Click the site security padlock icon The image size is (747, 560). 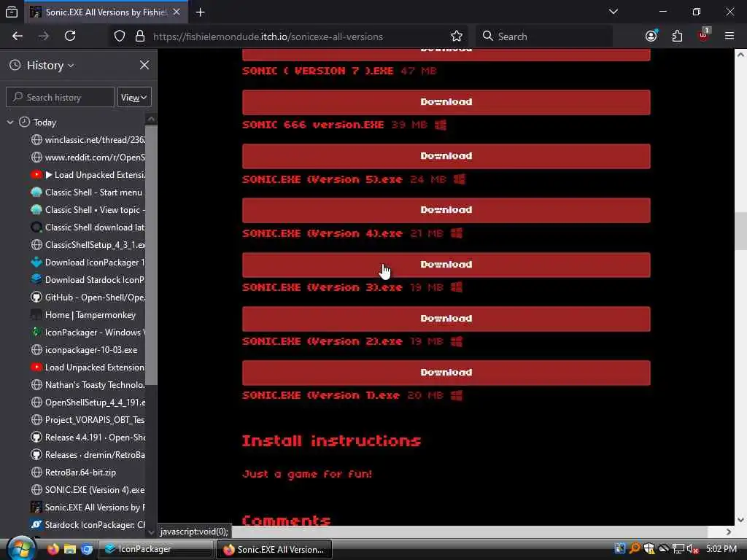140,36
